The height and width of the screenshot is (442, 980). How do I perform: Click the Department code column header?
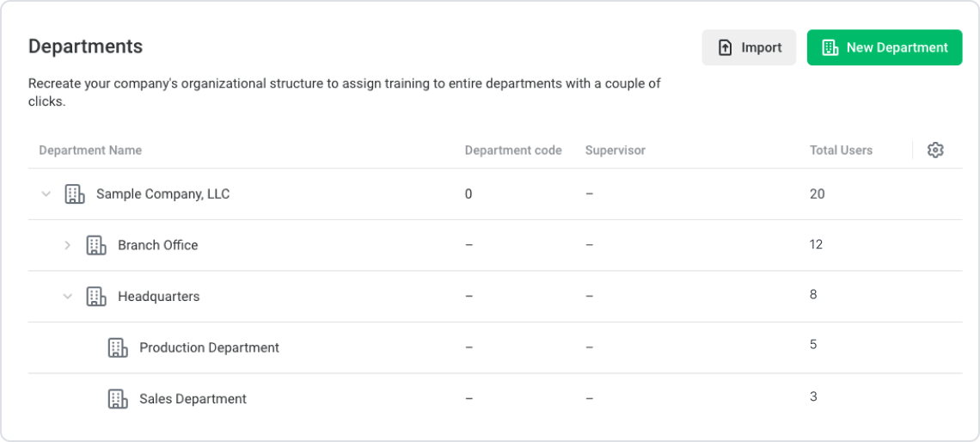pos(513,150)
